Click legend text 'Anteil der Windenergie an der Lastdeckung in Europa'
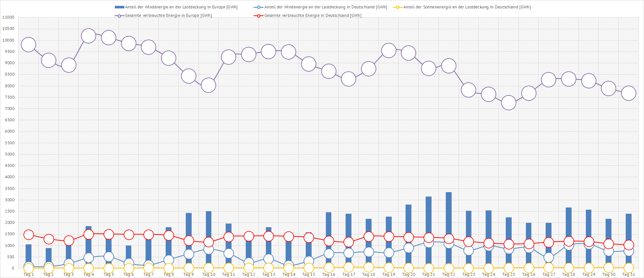 [181, 7]
